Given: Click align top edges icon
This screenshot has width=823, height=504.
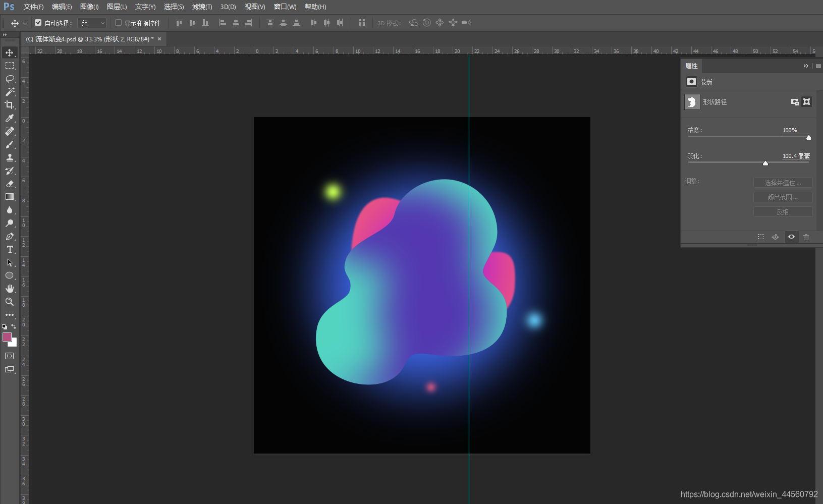Looking at the screenshot, I should [x=179, y=23].
